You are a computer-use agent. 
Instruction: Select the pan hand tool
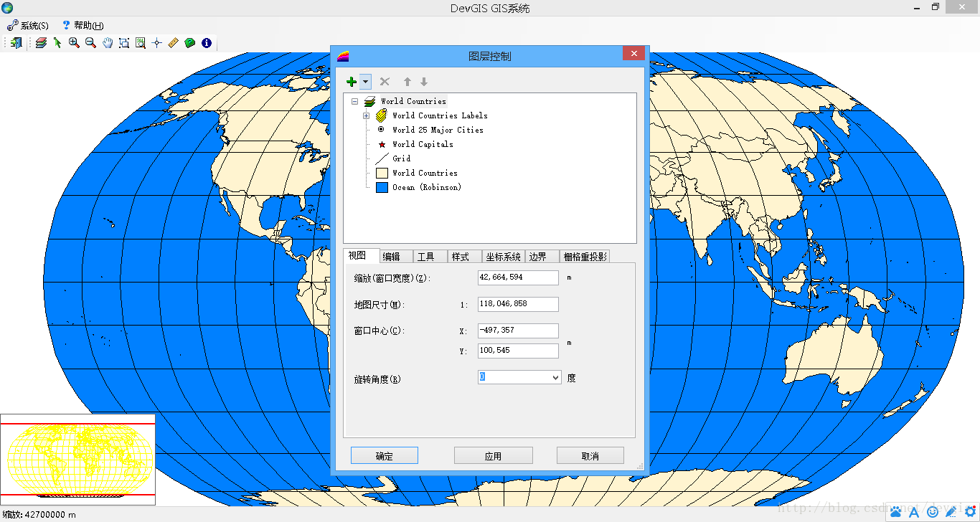[108, 43]
